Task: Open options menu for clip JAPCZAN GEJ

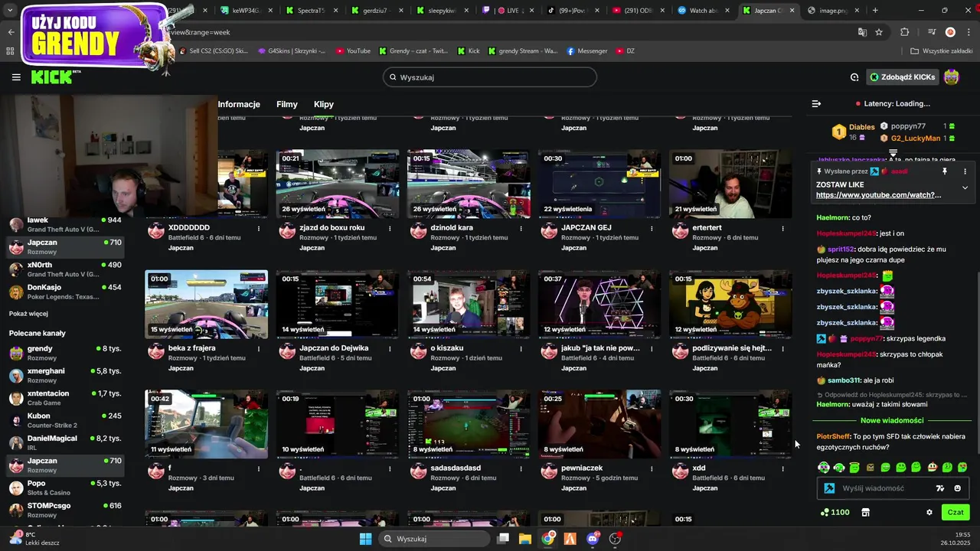Action: 652,228
